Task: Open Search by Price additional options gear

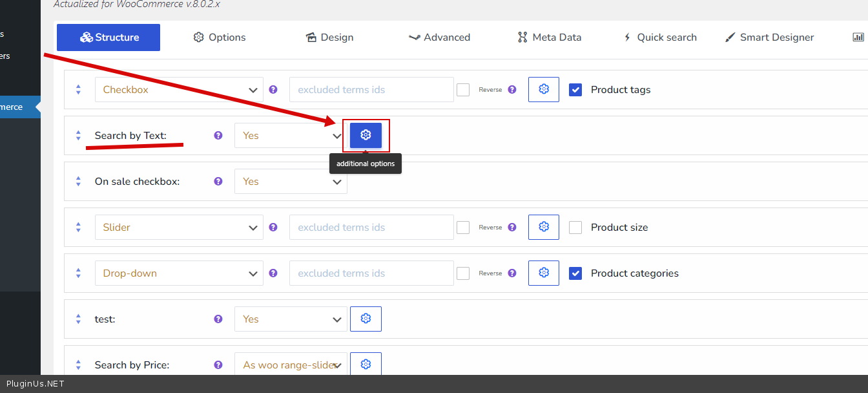Action: point(366,365)
